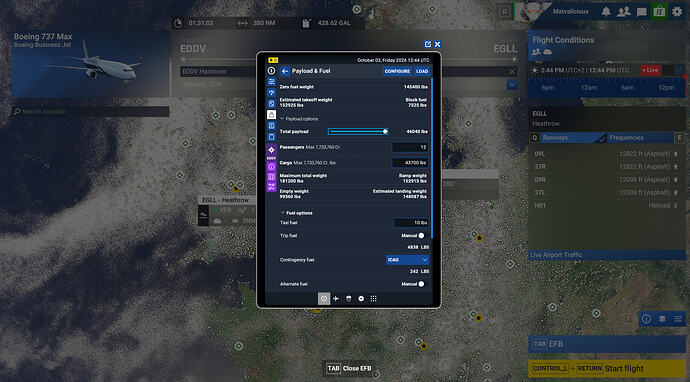Select runway 27R in the runway list
This screenshot has height=382, width=690.
(x=607, y=167)
